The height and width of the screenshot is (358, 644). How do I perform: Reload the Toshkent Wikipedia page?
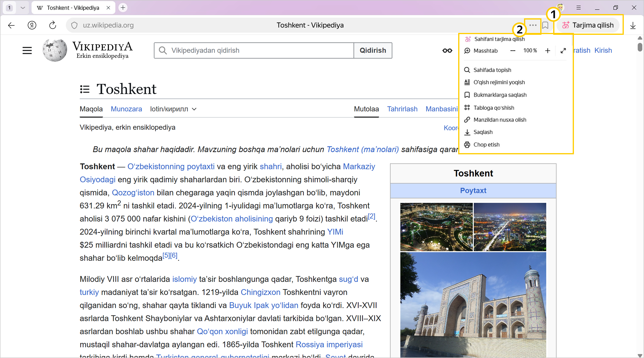pos(52,25)
